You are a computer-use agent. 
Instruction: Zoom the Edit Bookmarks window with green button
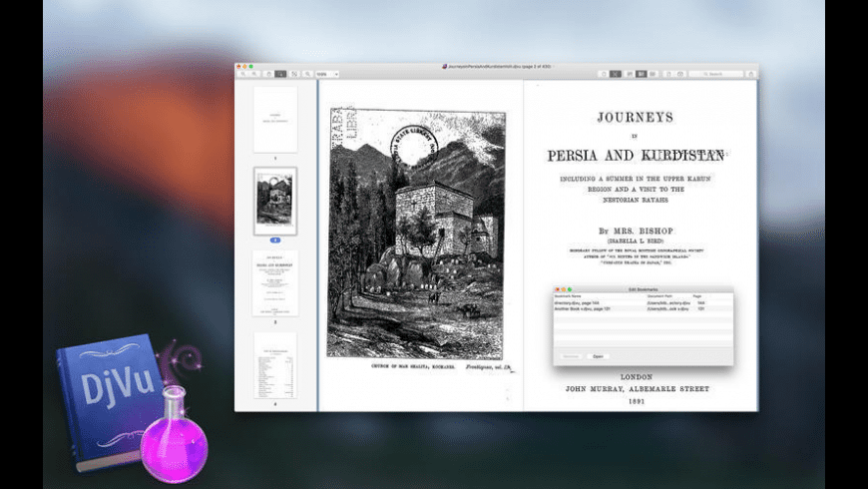point(570,289)
